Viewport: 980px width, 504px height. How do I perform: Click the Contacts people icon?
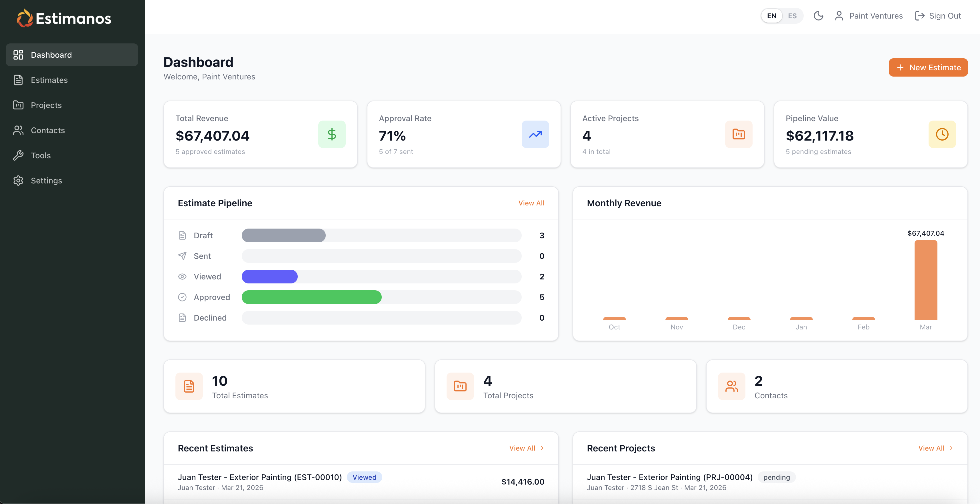pos(18,130)
